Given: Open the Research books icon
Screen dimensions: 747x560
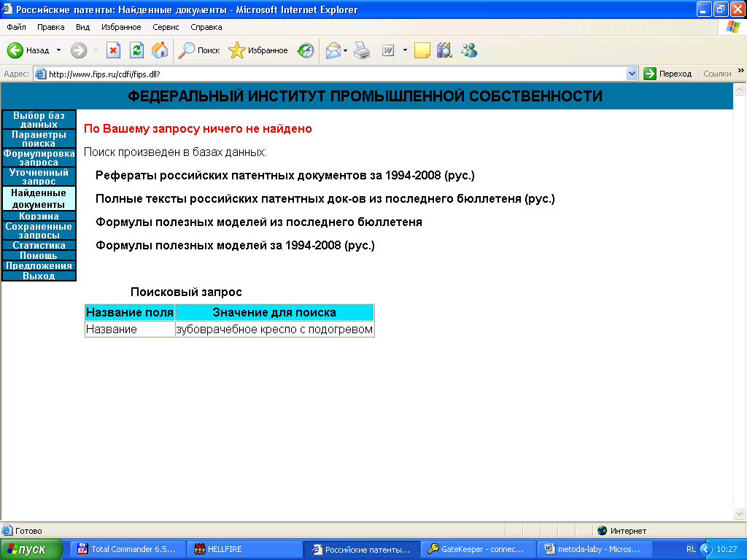Looking at the screenshot, I should 444,50.
